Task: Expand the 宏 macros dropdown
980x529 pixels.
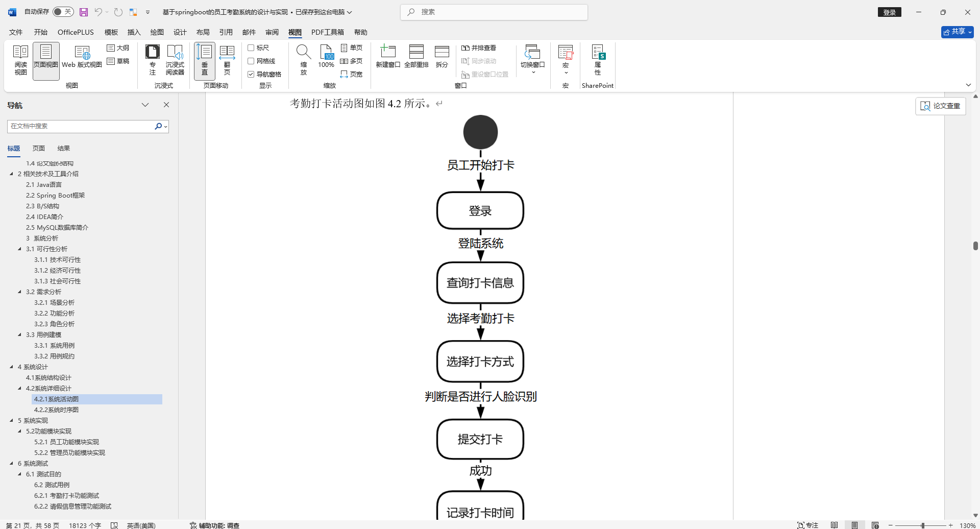Action: tap(565, 72)
